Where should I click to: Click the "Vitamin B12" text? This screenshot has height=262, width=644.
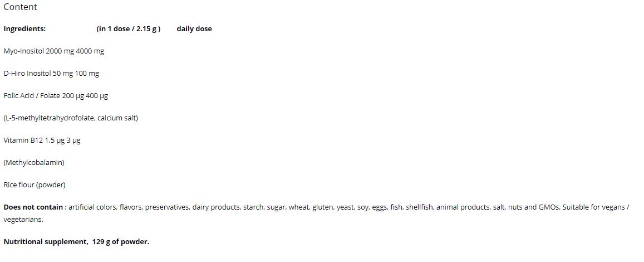click(x=23, y=140)
